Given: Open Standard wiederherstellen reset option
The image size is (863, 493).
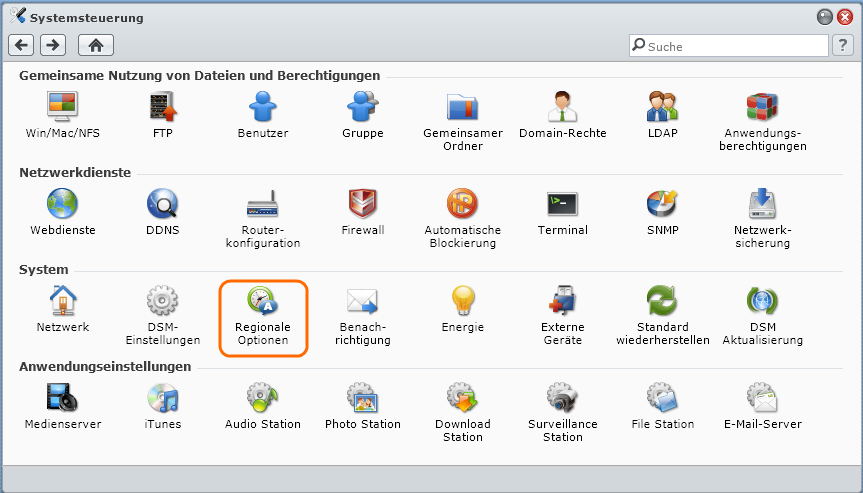Looking at the screenshot, I should [662, 302].
